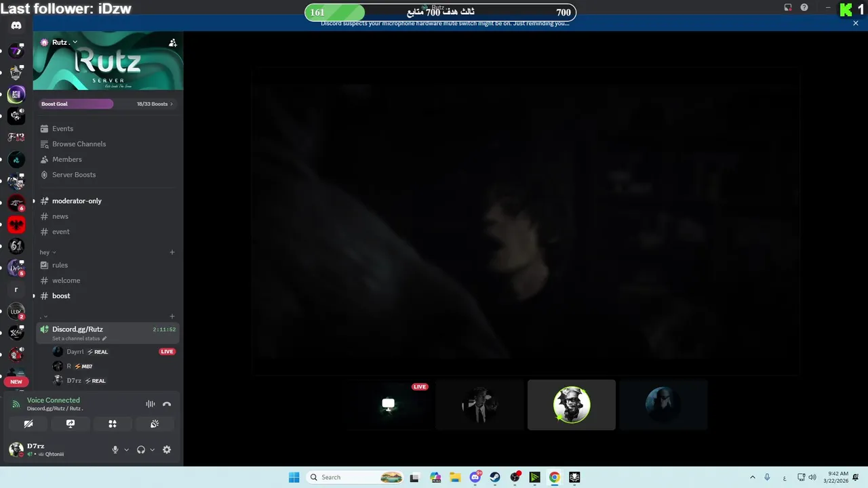The image size is (868, 488).
Task: Toggle microphone mute in user panel
Action: pos(115,449)
